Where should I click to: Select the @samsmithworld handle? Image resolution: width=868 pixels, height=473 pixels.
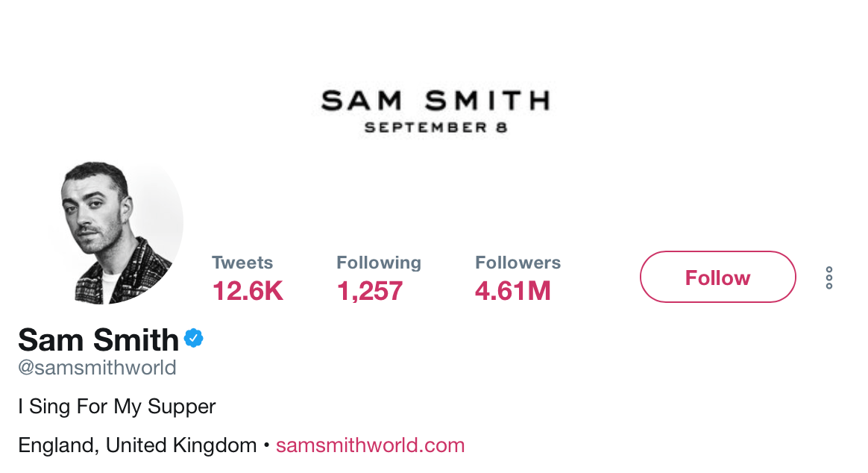click(x=97, y=368)
